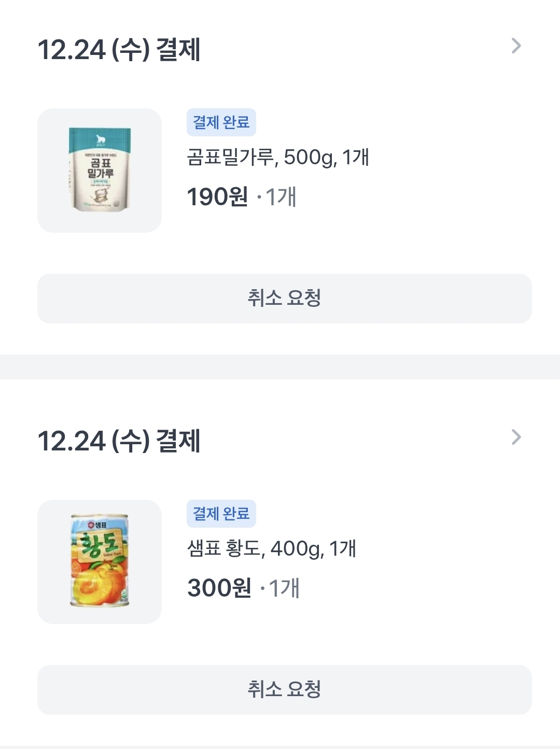Expand the yellow peach order details arrow
This screenshot has height=749, width=560.
[x=516, y=437]
